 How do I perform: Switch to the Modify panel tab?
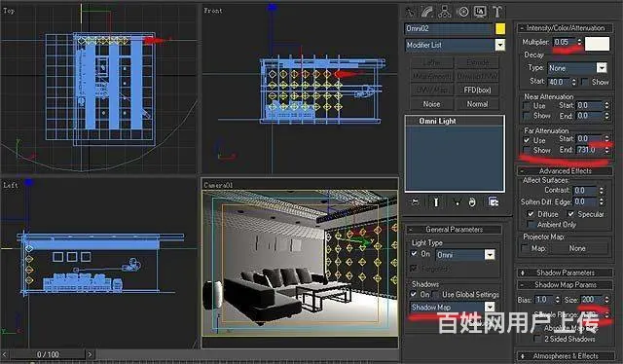[427, 12]
